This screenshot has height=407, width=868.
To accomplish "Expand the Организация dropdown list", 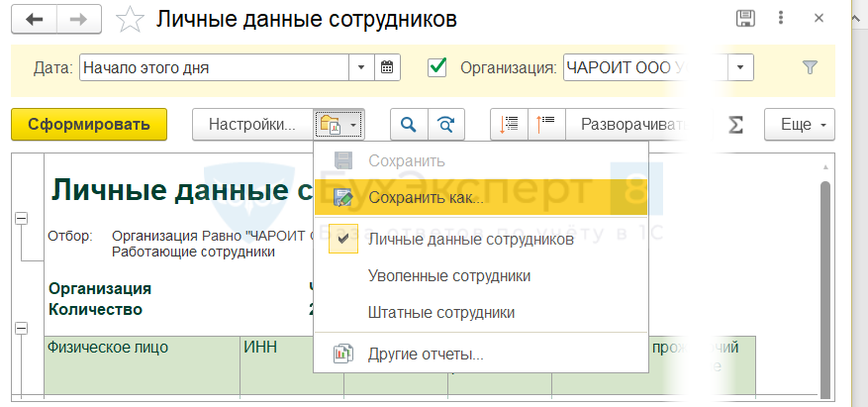I will 741,68.
